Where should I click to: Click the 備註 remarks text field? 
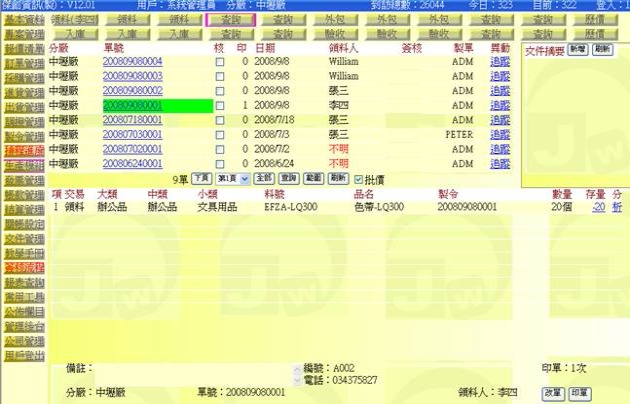pos(192,369)
